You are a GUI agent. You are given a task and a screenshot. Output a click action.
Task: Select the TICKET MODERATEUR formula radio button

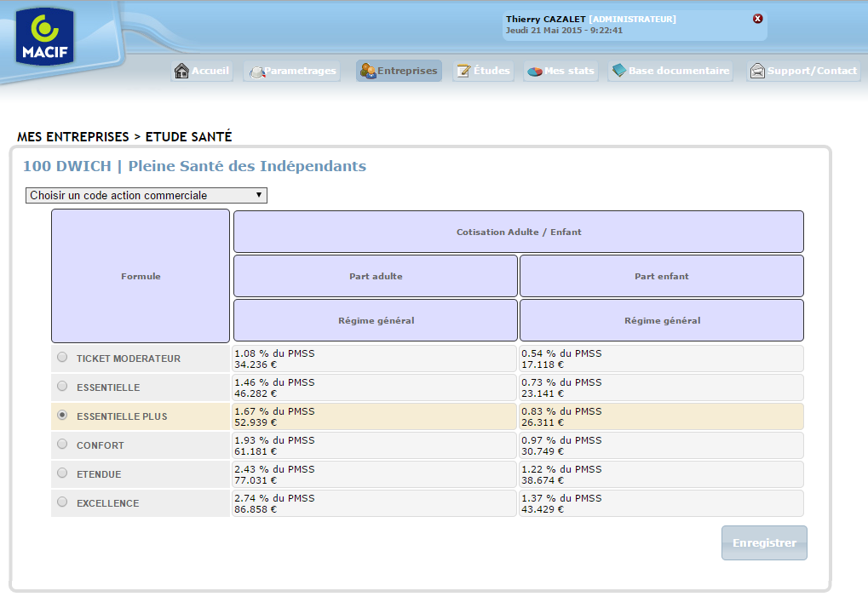point(62,358)
